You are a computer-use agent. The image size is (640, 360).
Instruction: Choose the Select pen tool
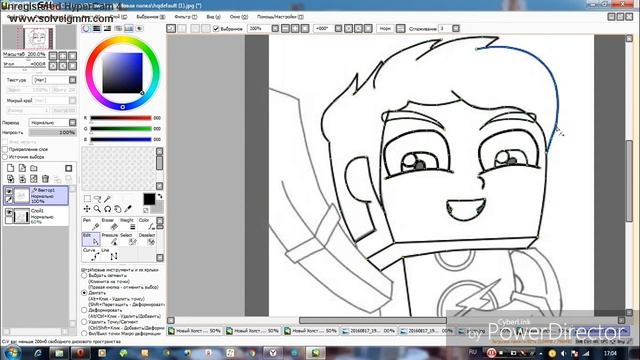pos(128,239)
